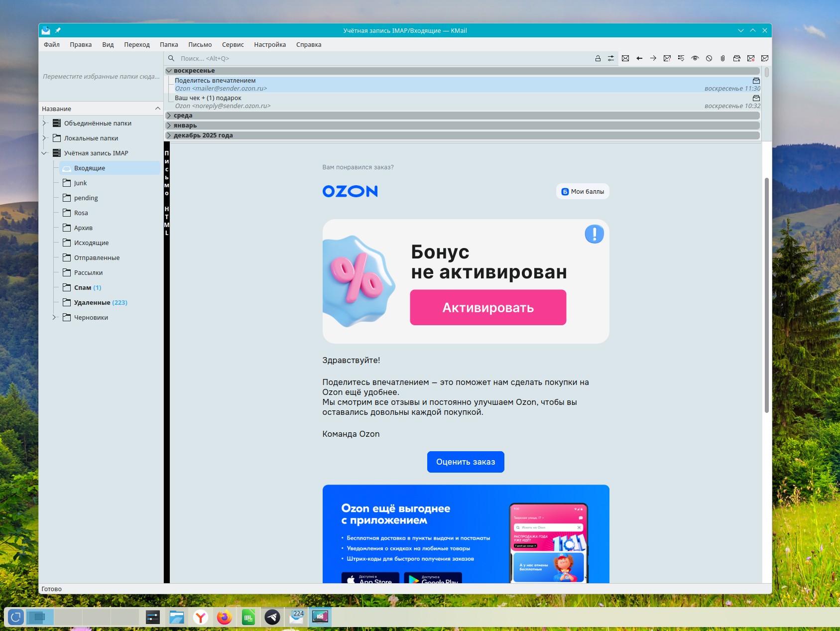840x631 pixels.
Task: Toggle ham (not spam) messages filter
Action: (765, 58)
